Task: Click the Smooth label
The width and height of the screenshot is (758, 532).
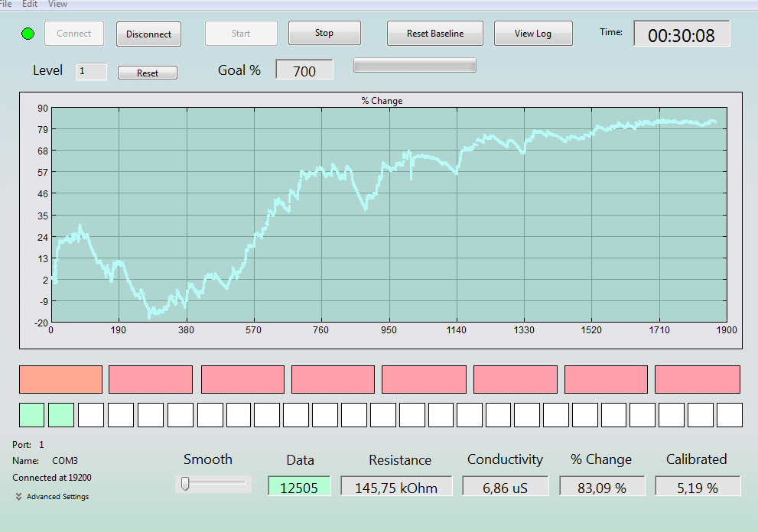Action: click(x=208, y=459)
